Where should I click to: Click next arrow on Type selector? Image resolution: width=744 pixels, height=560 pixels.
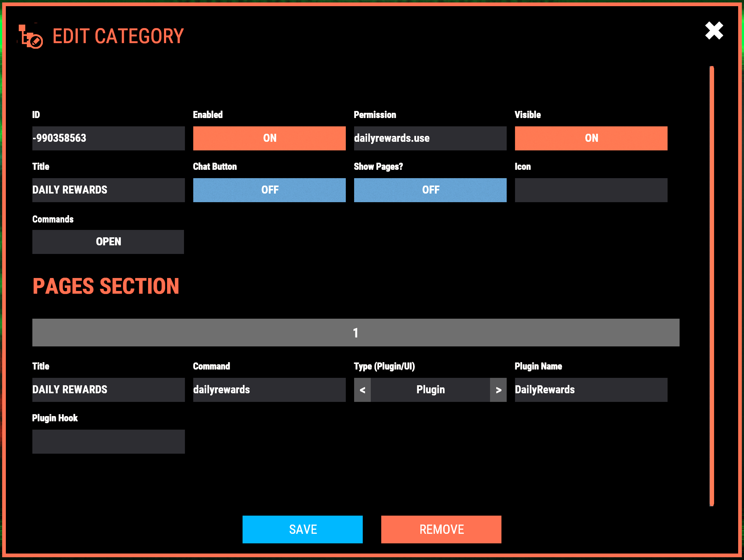[498, 390]
